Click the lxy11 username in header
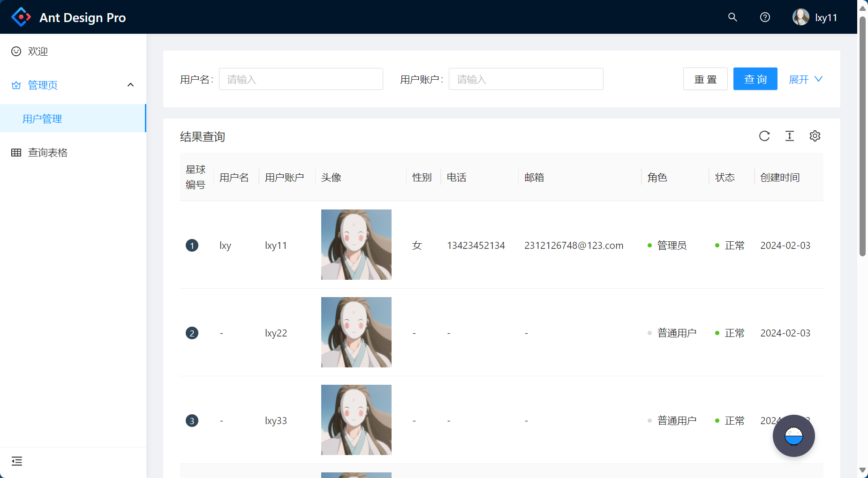868x478 pixels. pyautogui.click(x=826, y=18)
